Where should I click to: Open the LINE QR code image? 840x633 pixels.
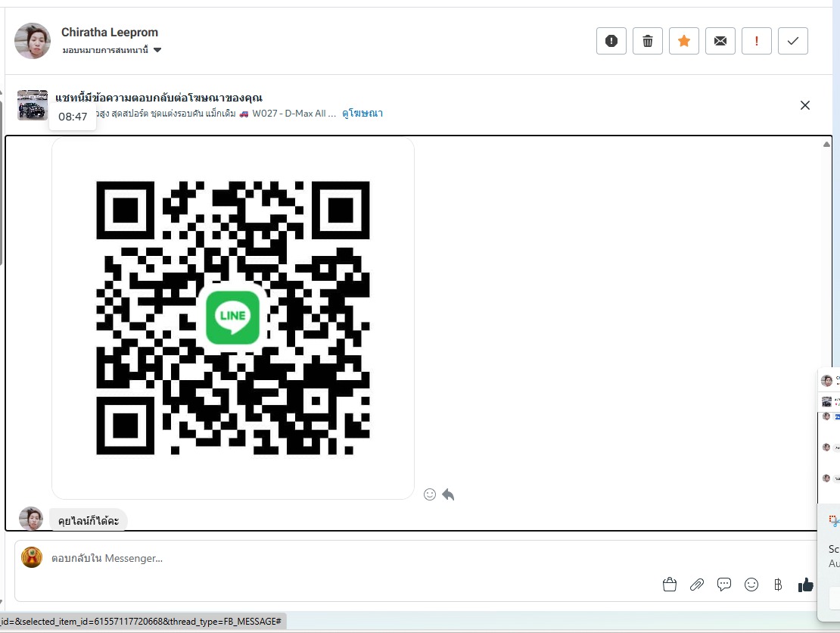pos(233,318)
